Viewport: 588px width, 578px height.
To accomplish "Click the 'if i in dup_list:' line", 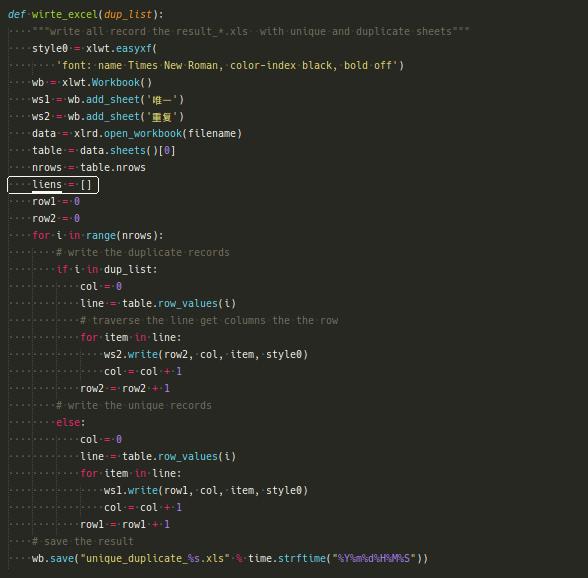I will point(107,269).
